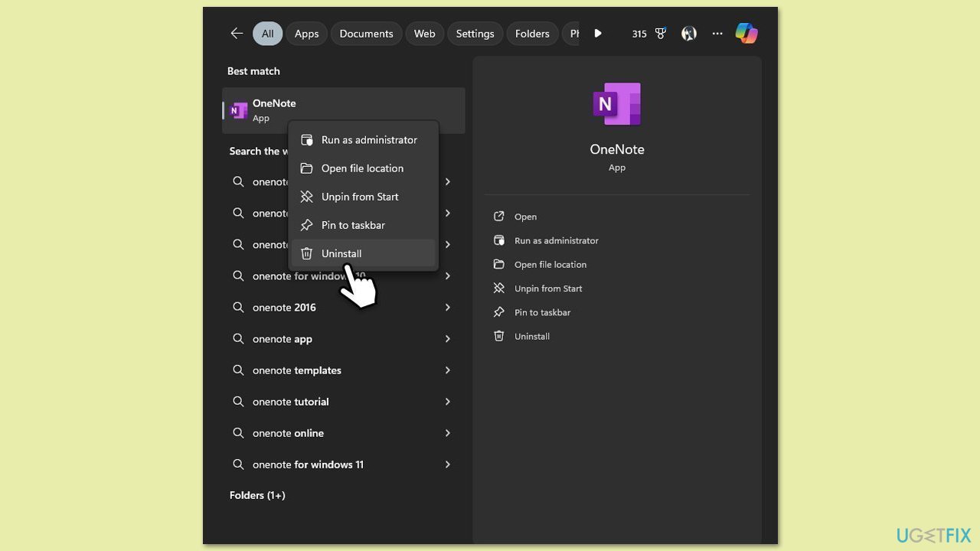Expand the onenote online suggestion chevron
This screenshot has height=551, width=980.
pyautogui.click(x=448, y=433)
